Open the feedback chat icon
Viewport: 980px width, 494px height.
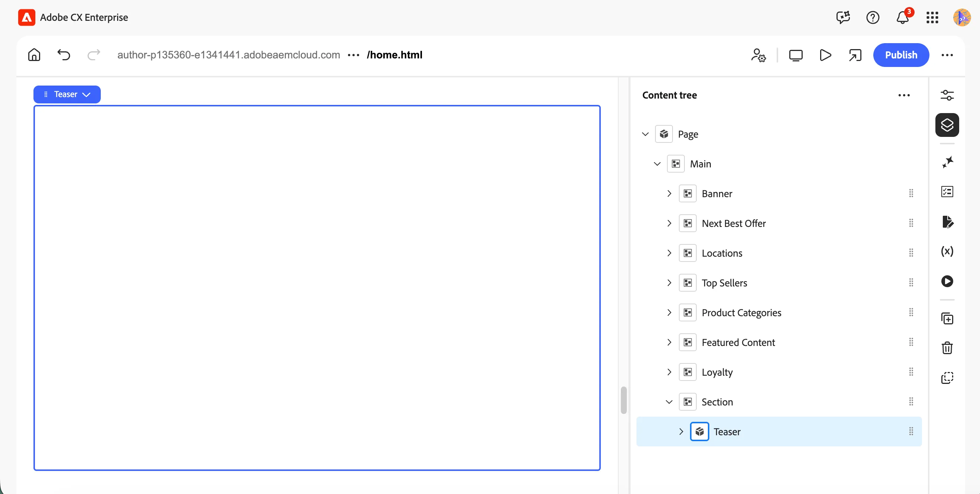[843, 17]
